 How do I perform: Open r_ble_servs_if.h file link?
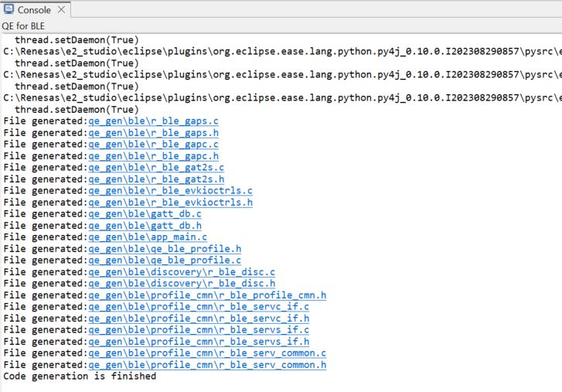[x=199, y=342]
